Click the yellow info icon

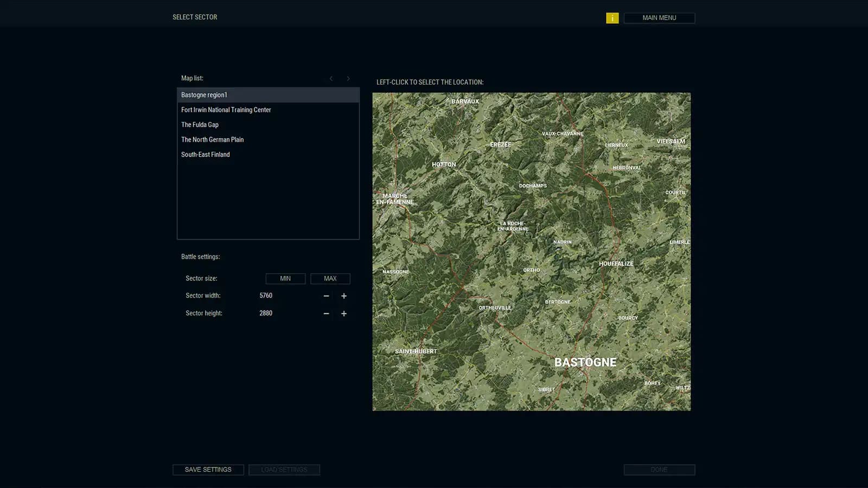pos(612,17)
